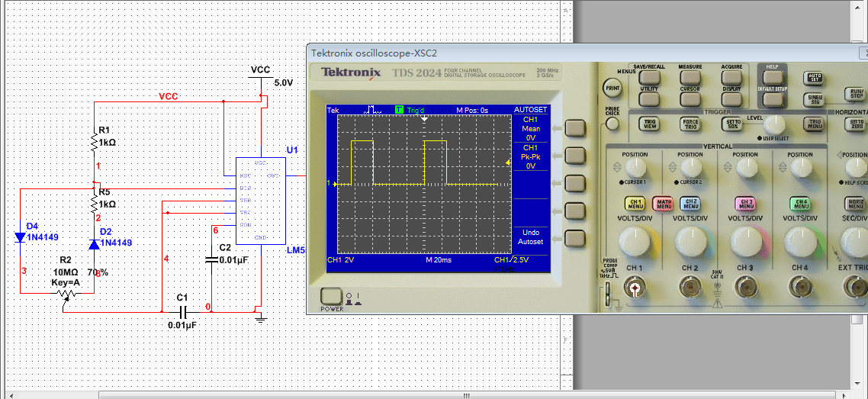Open the UTILITY menu button
This screenshot has width=868, height=399.
(649, 98)
